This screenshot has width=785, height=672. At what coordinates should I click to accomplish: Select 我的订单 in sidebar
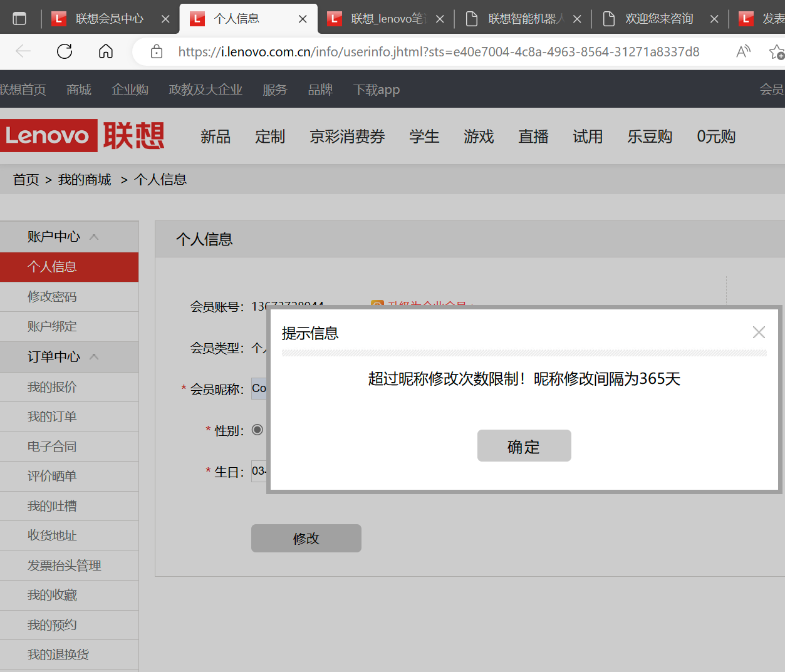69,416
